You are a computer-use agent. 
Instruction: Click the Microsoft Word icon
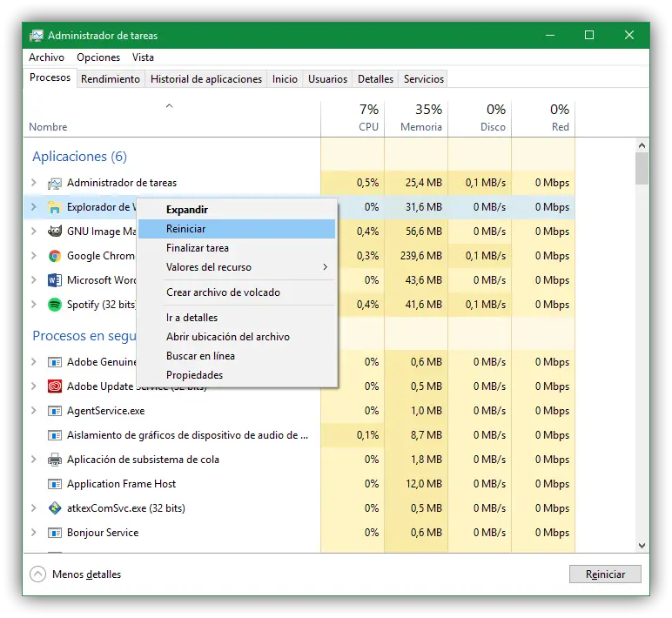tap(55, 280)
